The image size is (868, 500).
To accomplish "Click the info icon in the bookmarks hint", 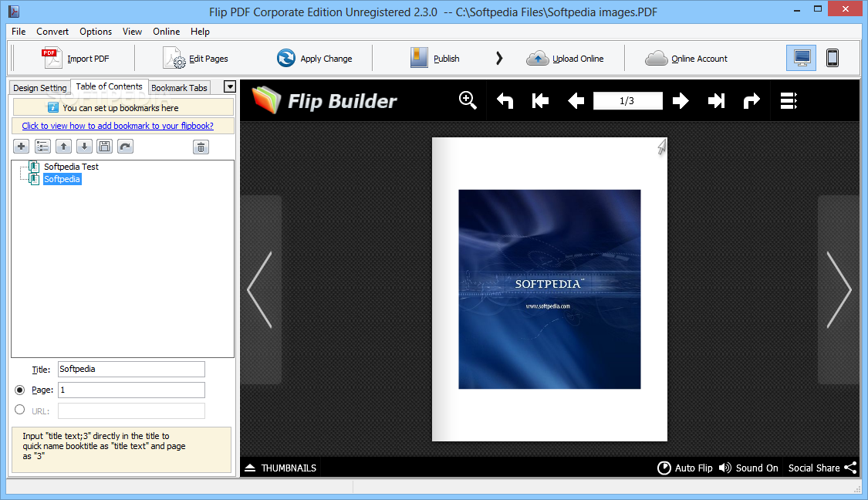I will (x=53, y=107).
